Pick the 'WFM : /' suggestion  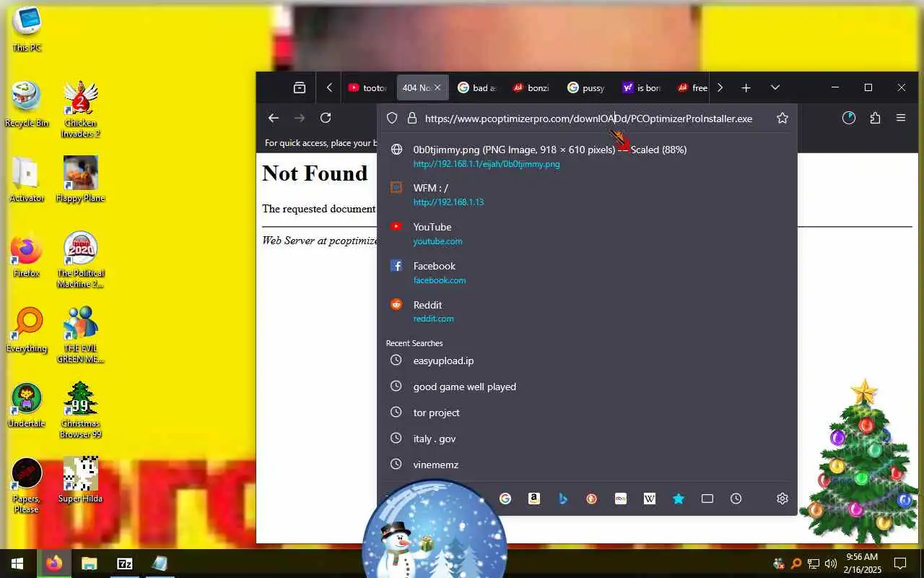tap(587, 194)
